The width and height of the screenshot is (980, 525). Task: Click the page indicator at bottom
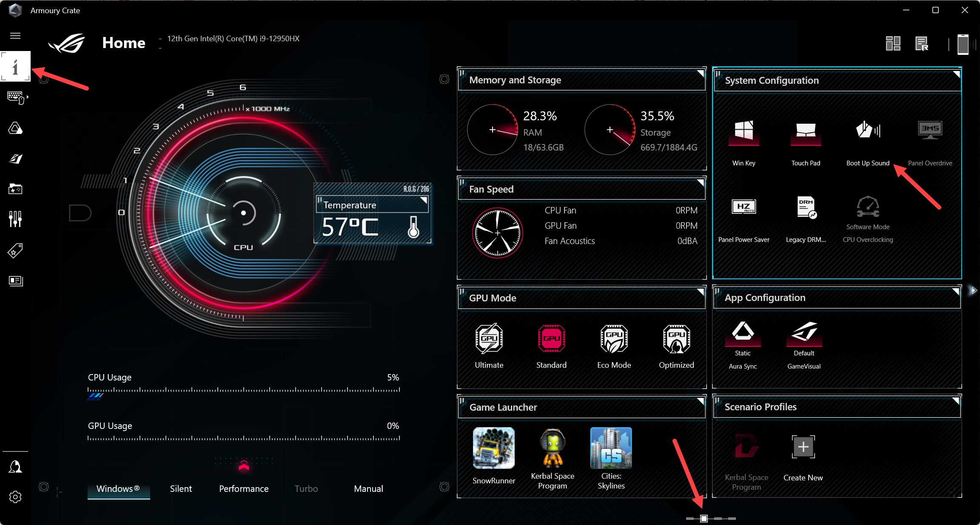[x=704, y=518]
